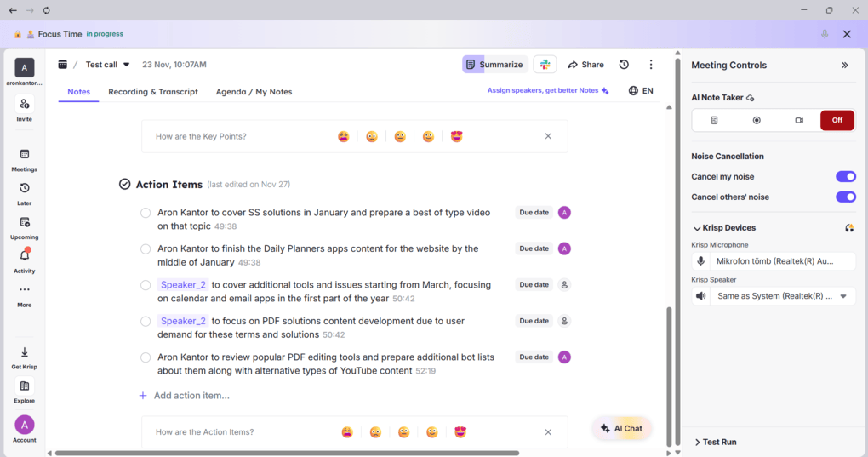Rate Key Points with the worst emoji
Screen dimensions: 868x457
pos(344,136)
